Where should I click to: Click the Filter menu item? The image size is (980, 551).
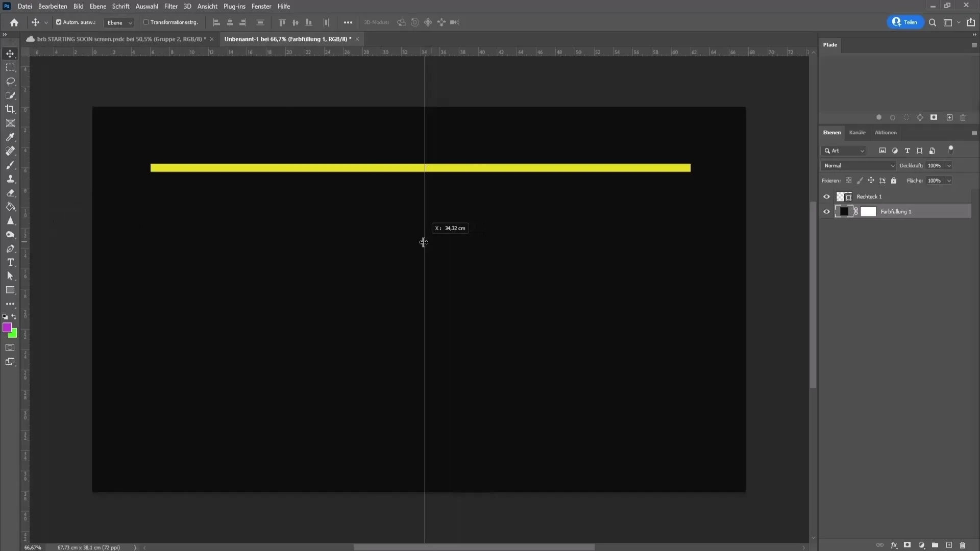(170, 6)
